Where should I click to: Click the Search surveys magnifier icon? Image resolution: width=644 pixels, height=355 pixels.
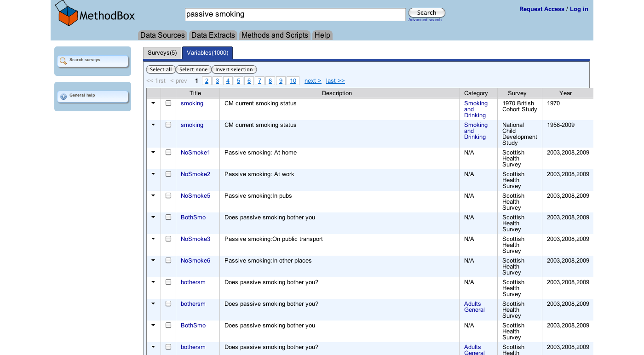coord(63,61)
